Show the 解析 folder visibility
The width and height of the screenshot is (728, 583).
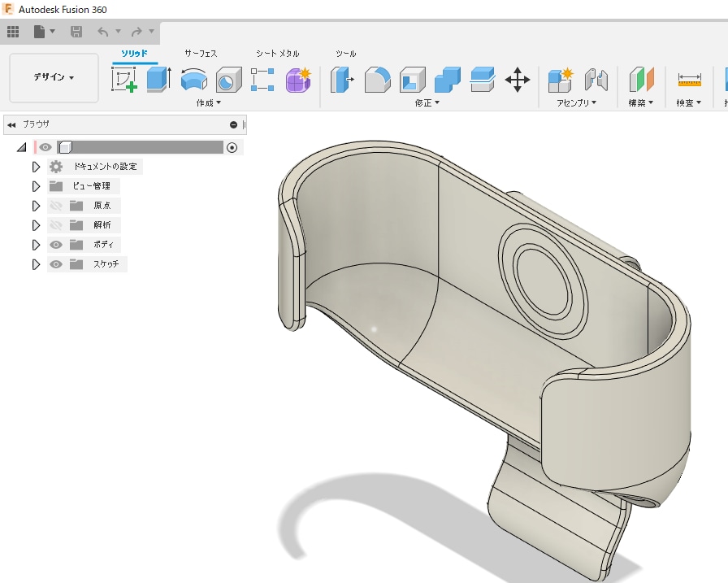(x=56, y=225)
